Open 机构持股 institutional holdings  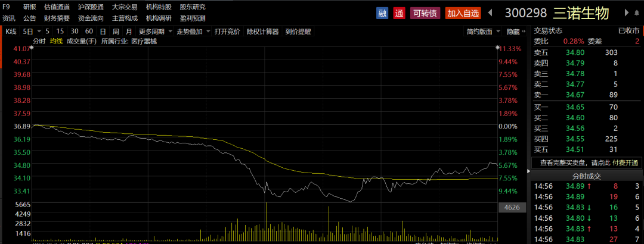[159, 7]
